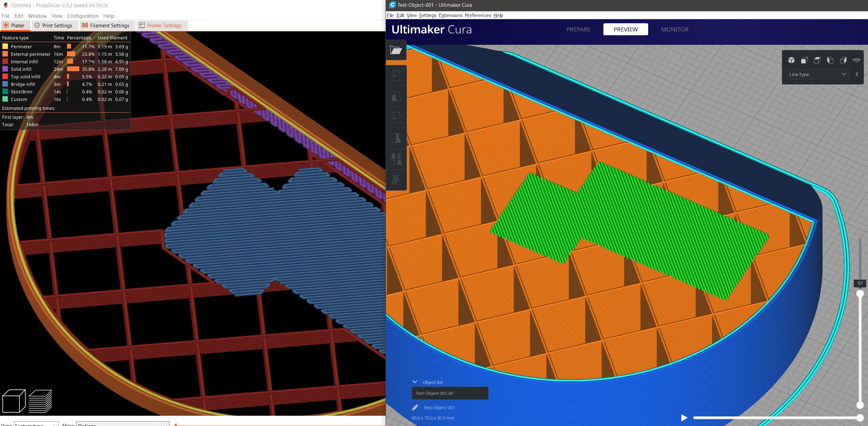868x426 pixels.
Task: Click PrusaSlicer app icon in title bar
Action: [5, 5]
